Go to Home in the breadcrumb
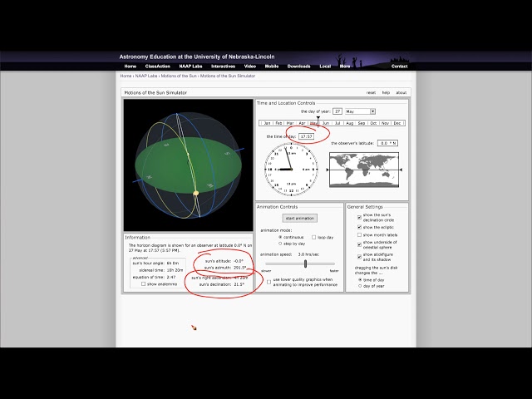This screenshot has width=532, height=399. [x=126, y=76]
